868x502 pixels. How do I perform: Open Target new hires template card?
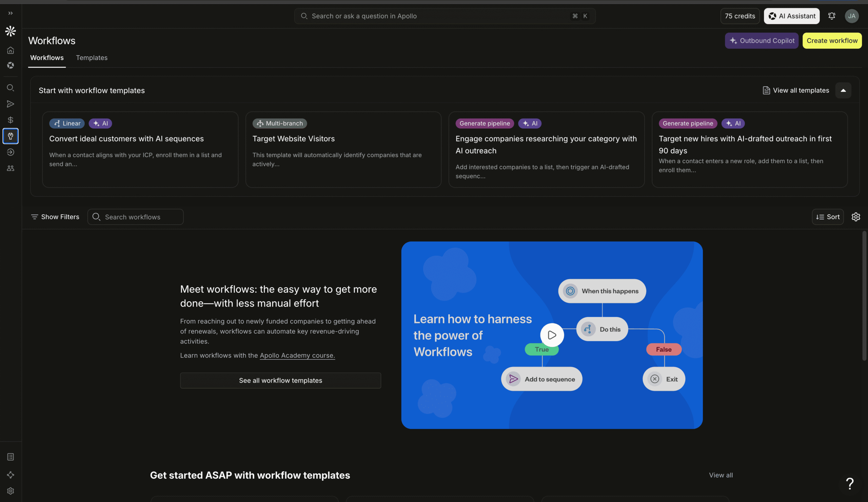(x=750, y=150)
